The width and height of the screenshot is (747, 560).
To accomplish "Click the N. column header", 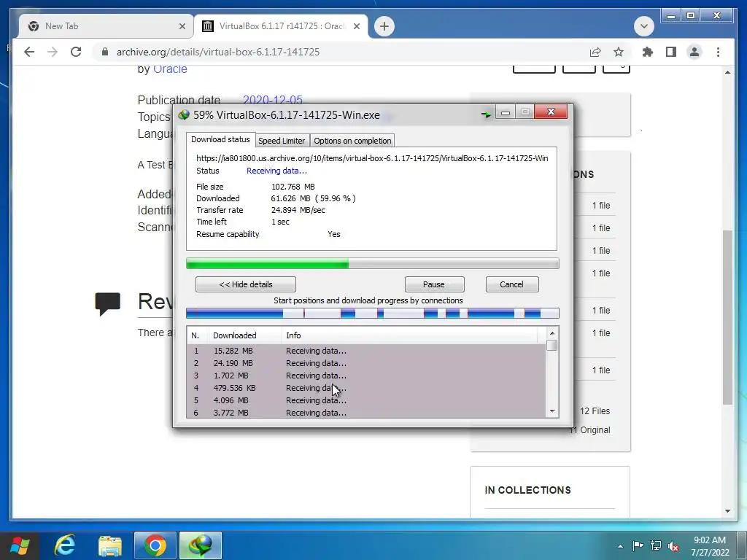I will pyautogui.click(x=198, y=335).
